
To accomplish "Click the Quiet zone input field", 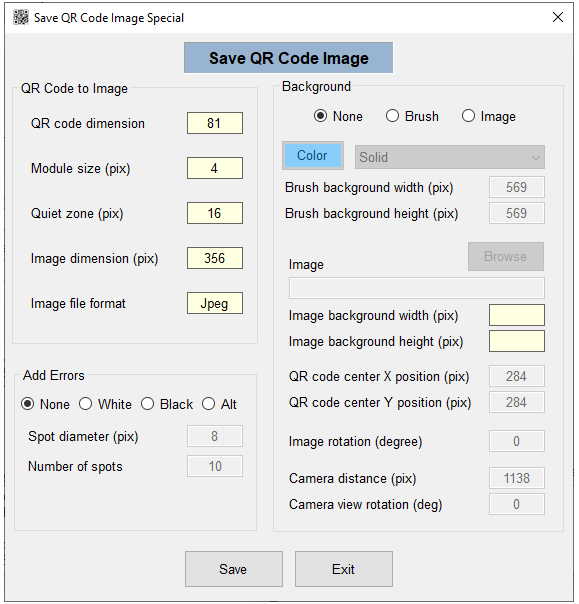I will click(x=215, y=213).
